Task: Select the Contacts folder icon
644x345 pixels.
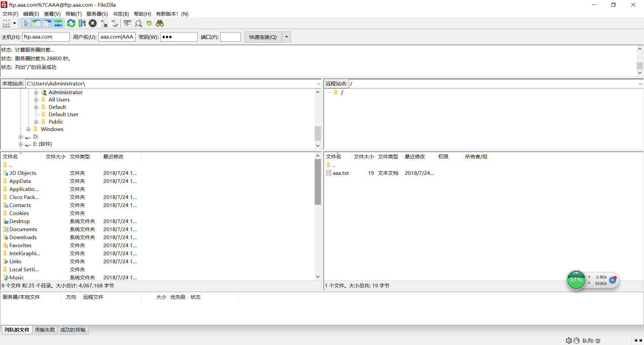Action: click(x=5, y=205)
